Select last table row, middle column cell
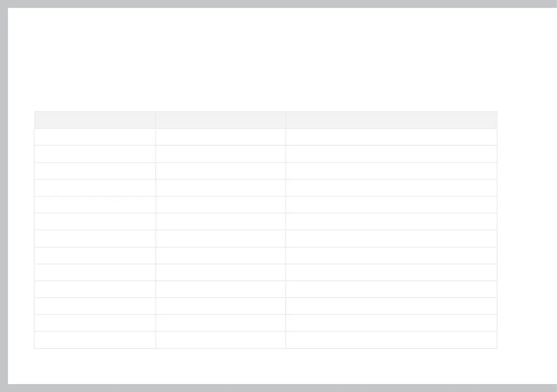 click(x=220, y=340)
